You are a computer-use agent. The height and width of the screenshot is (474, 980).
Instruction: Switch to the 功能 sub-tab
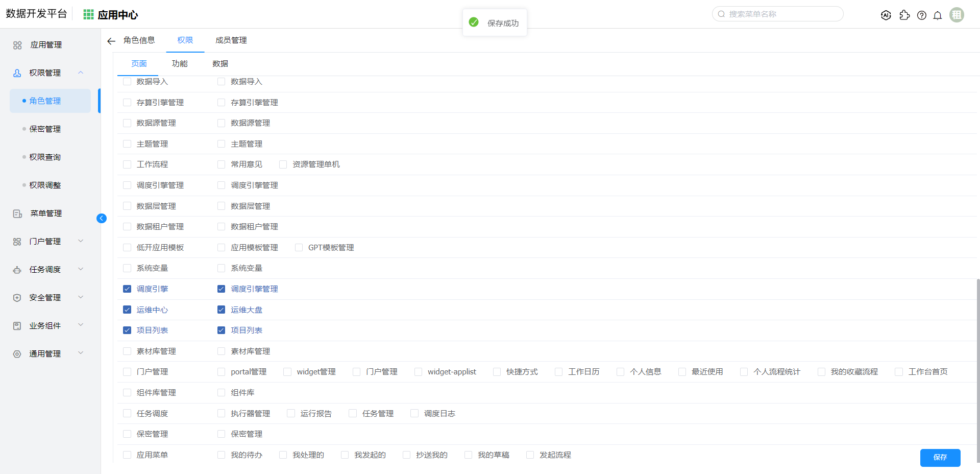coord(180,64)
